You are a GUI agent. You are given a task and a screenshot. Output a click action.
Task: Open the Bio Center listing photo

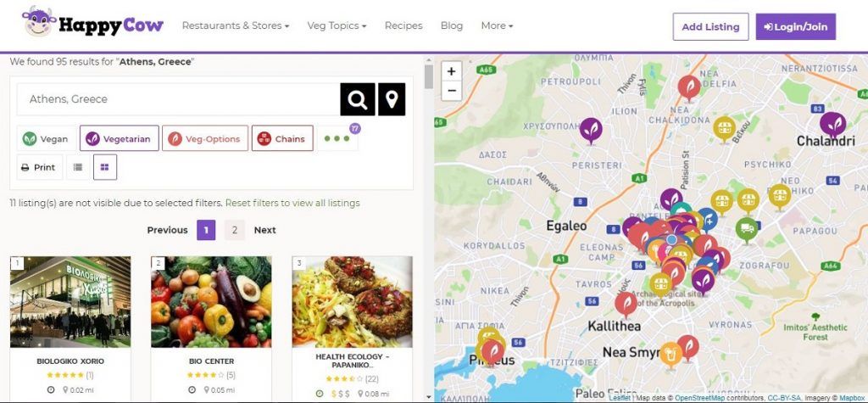[211, 301]
